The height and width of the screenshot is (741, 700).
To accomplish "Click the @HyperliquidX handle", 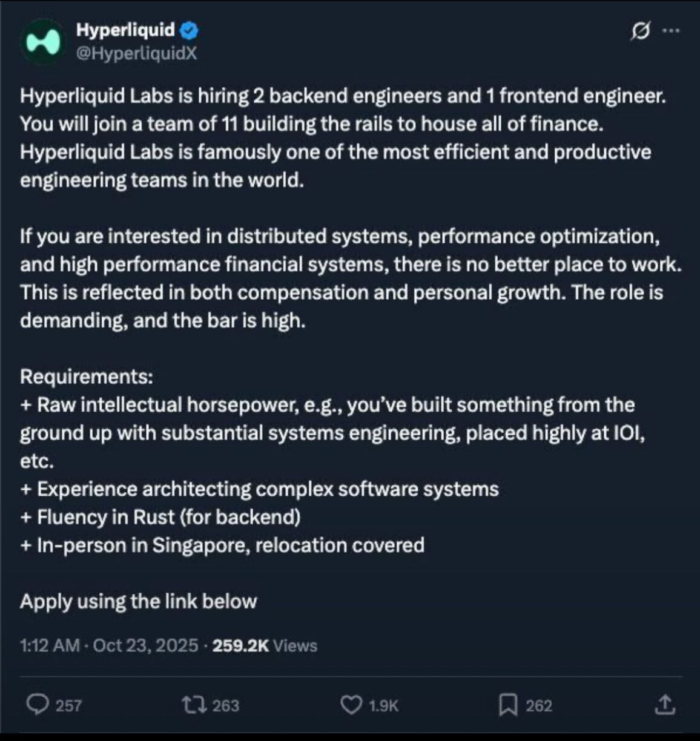I will click(x=137, y=54).
